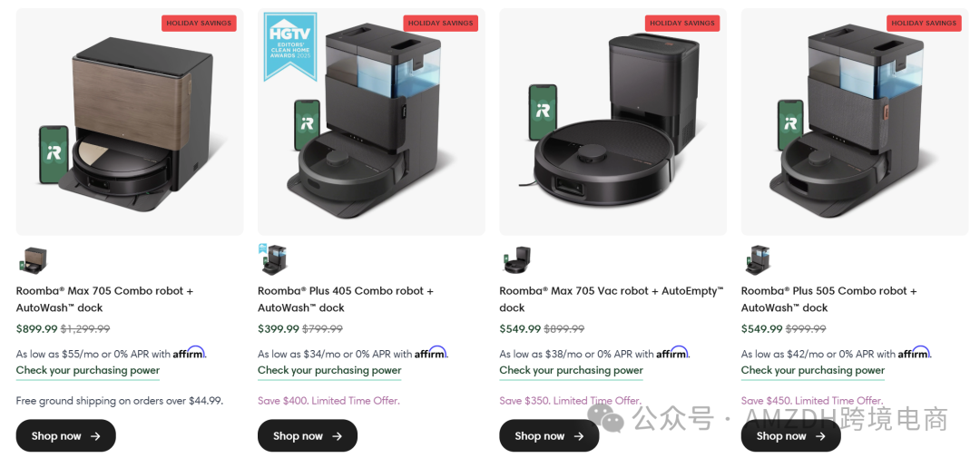Click Holiday Savings badge on Plus 505 Combo
Image resolution: width=980 pixels, height=458 pixels.
(924, 23)
